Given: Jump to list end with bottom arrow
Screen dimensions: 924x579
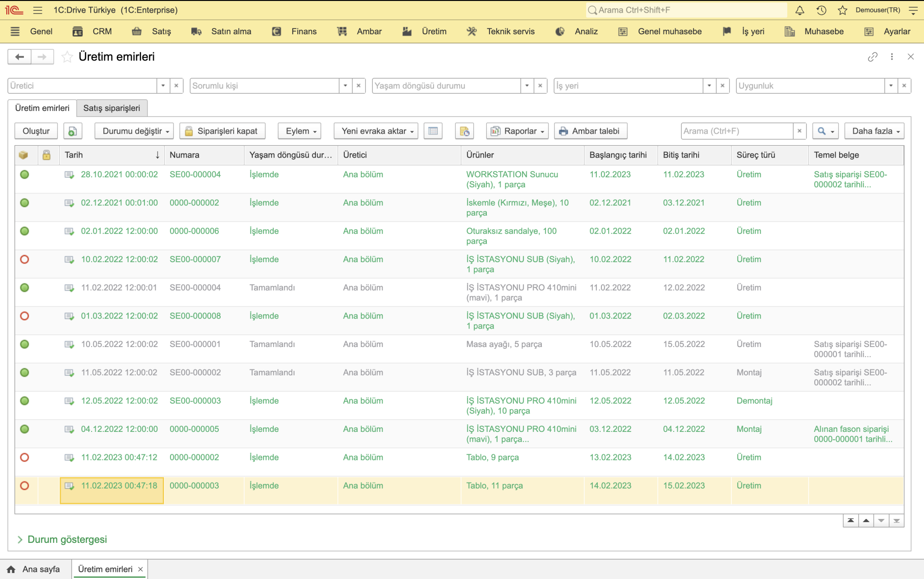Looking at the screenshot, I should 896,521.
